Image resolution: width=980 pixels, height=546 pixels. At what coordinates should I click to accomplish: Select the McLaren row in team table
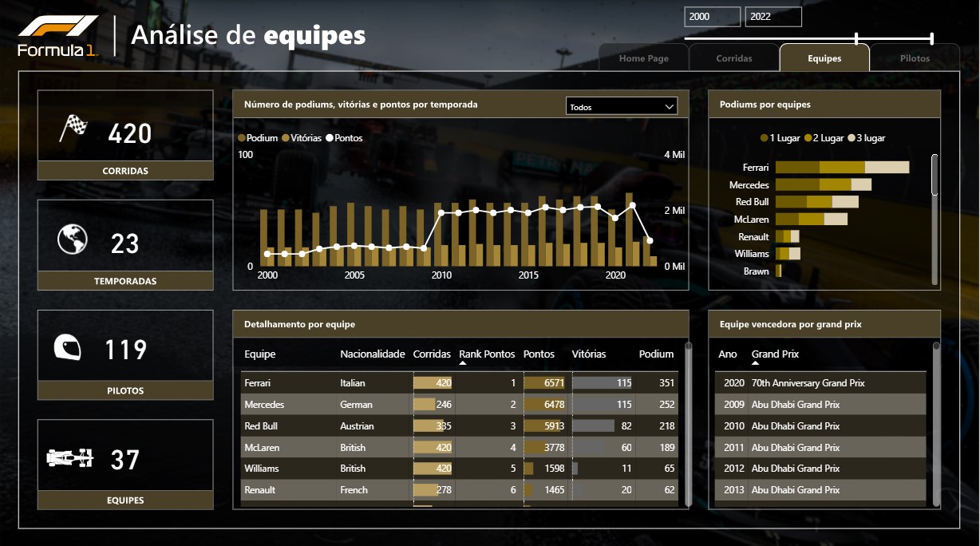tap(460, 448)
